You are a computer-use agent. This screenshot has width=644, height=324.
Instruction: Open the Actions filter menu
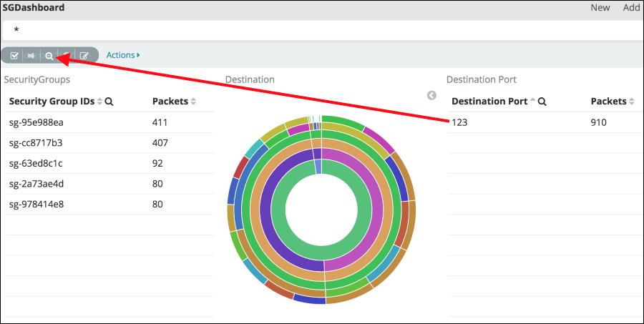coord(123,55)
